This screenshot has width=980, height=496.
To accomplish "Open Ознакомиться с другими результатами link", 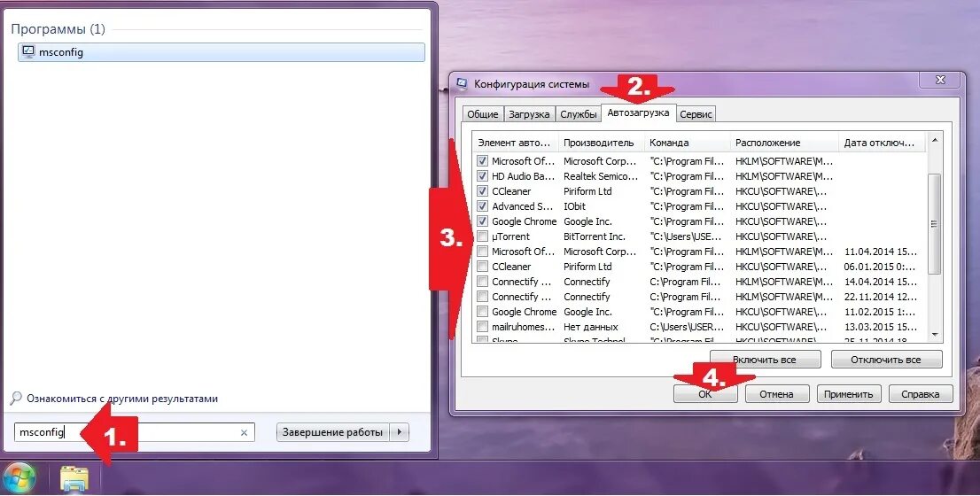I will (122, 399).
